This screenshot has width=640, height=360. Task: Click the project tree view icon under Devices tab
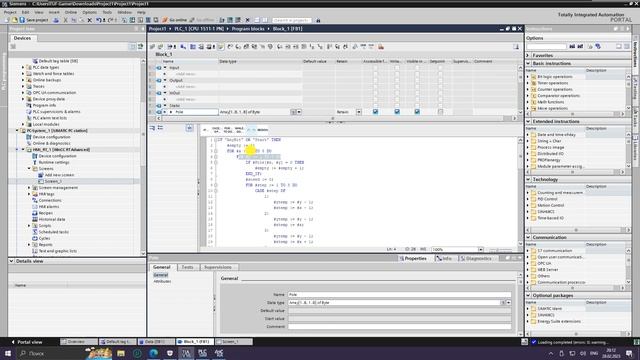pyautogui.click(x=13, y=47)
